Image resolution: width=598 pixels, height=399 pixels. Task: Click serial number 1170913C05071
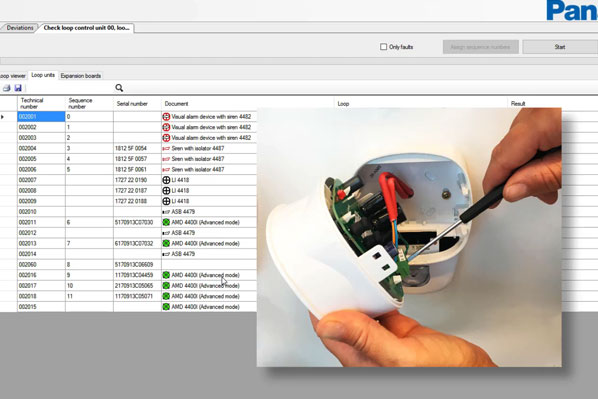coord(134,296)
